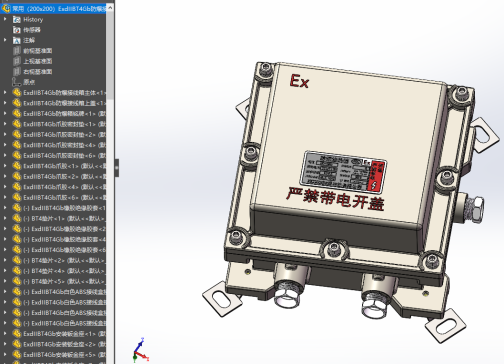504x364 pixels.
Task: Click the 注解 annotations folder icon
Action: (x=17, y=40)
